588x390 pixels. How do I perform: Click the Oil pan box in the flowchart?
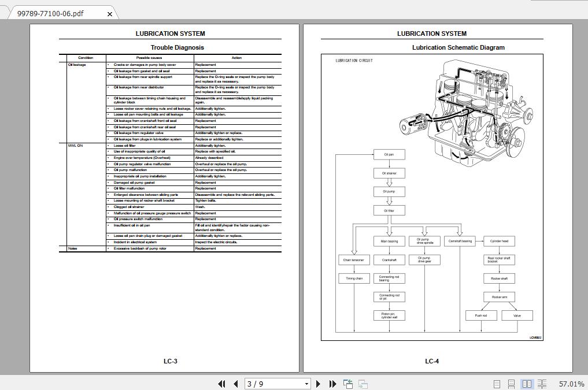click(389, 154)
